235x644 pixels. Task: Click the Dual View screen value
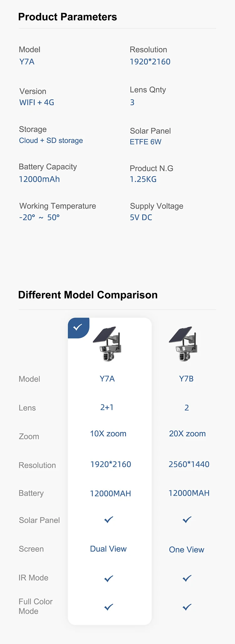108,549
